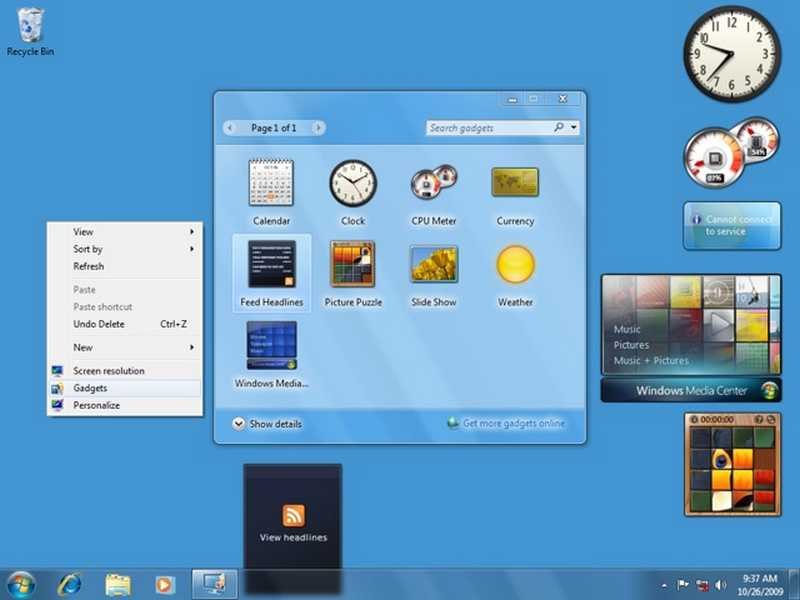Choose Undo Delete in context menu
The height and width of the screenshot is (600, 800).
(x=124, y=324)
